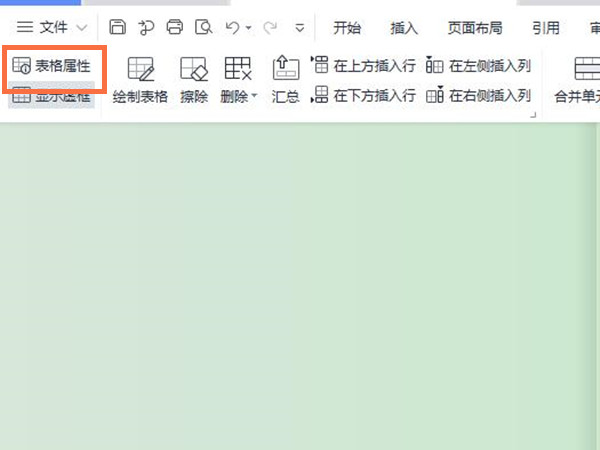Screen dimensions: 600x450
Task: Insert row below with 在下方插入行
Action: tap(364, 96)
